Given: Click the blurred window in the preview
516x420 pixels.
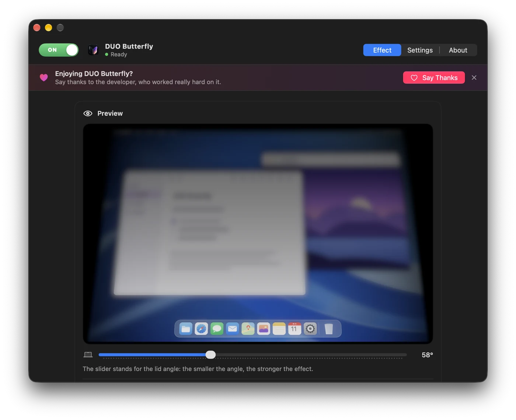Looking at the screenshot, I should pos(210,233).
